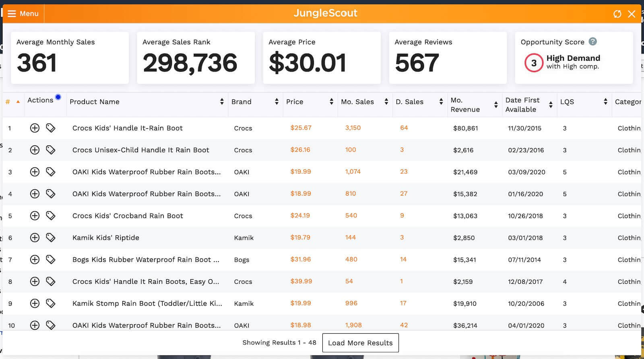This screenshot has height=359, width=644.
Task: Sort table by Mo. Sales arrows
Action: click(x=386, y=102)
